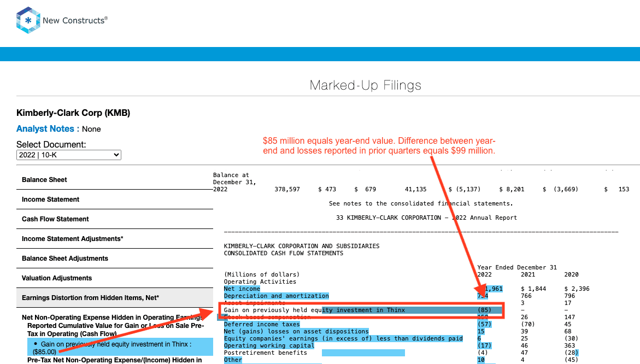Click the Kimberly-Clark Corp (KMB) heading

[73, 113]
